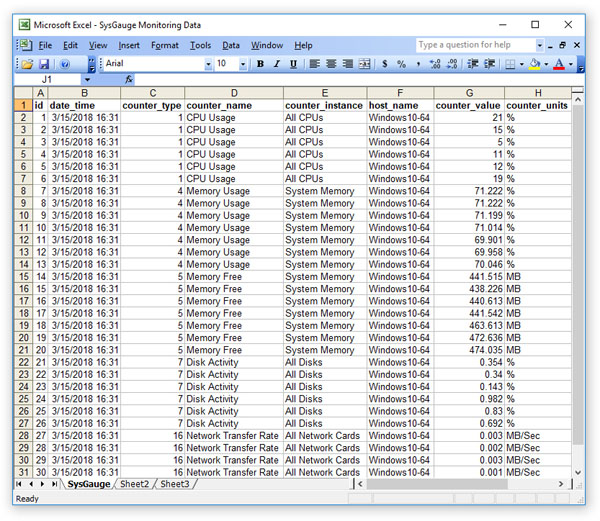The width and height of the screenshot is (600, 521).
Task: Click cell with value 474.035
Action: (x=469, y=350)
